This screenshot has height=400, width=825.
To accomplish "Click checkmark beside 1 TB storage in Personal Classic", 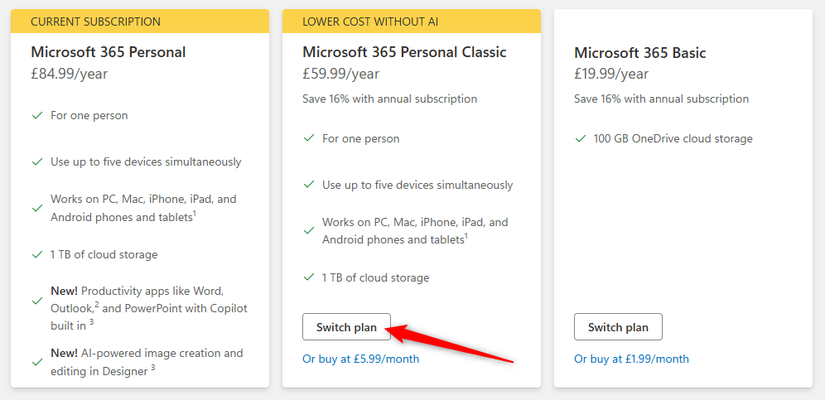I will click(x=308, y=278).
